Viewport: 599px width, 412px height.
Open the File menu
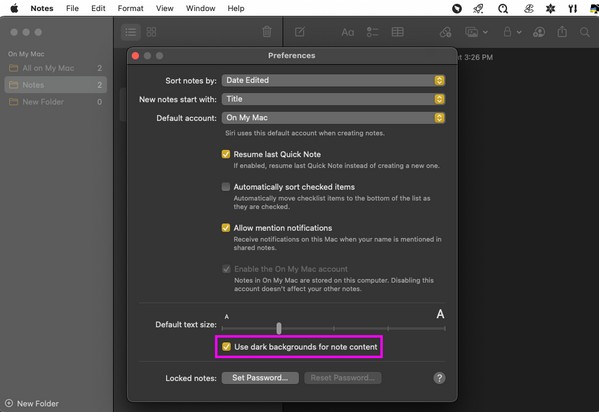tap(72, 8)
